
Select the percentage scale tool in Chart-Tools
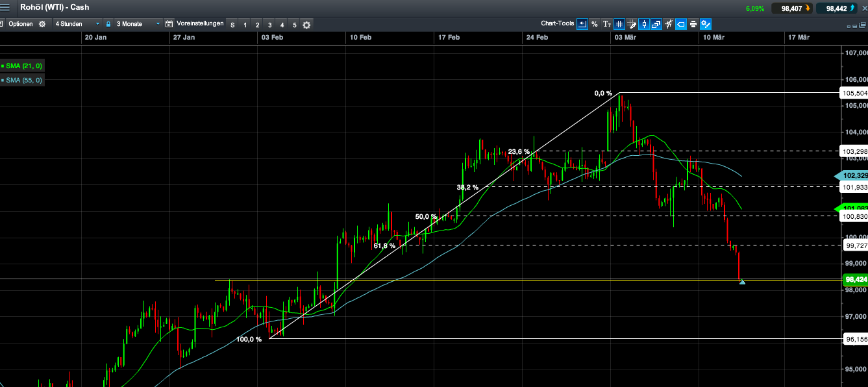pos(595,24)
